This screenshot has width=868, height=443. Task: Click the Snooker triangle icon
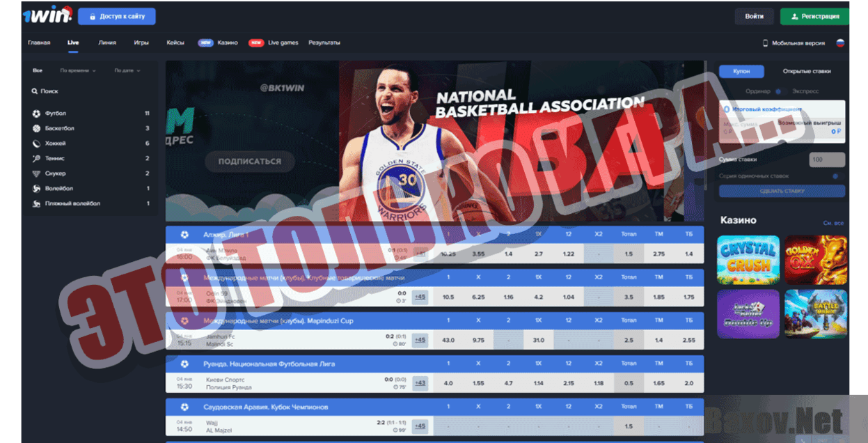(x=36, y=173)
